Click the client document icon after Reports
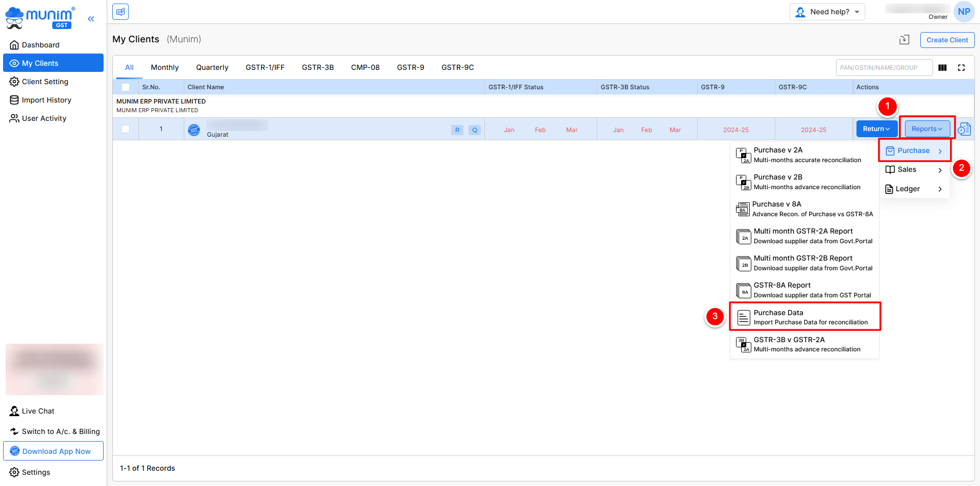 tap(964, 129)
